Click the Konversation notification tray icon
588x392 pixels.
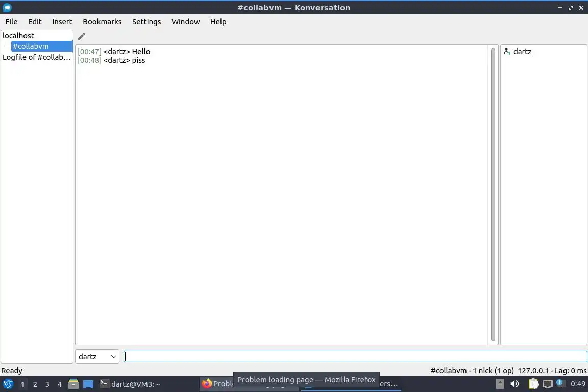[560, 383]
